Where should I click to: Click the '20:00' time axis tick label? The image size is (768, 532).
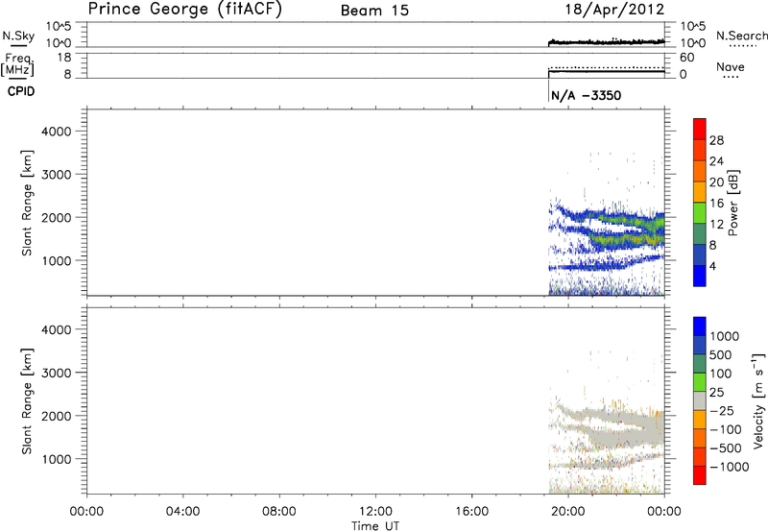click(568, 512)
